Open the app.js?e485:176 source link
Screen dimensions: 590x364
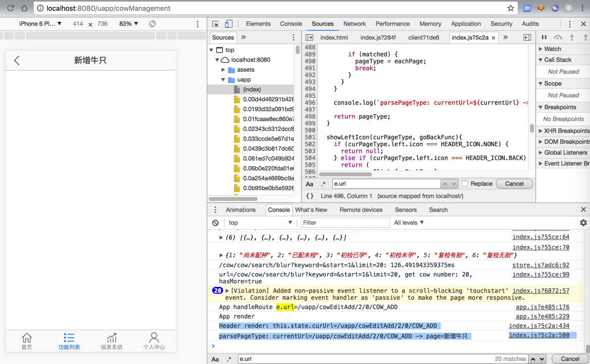click(x=542, y=307)
